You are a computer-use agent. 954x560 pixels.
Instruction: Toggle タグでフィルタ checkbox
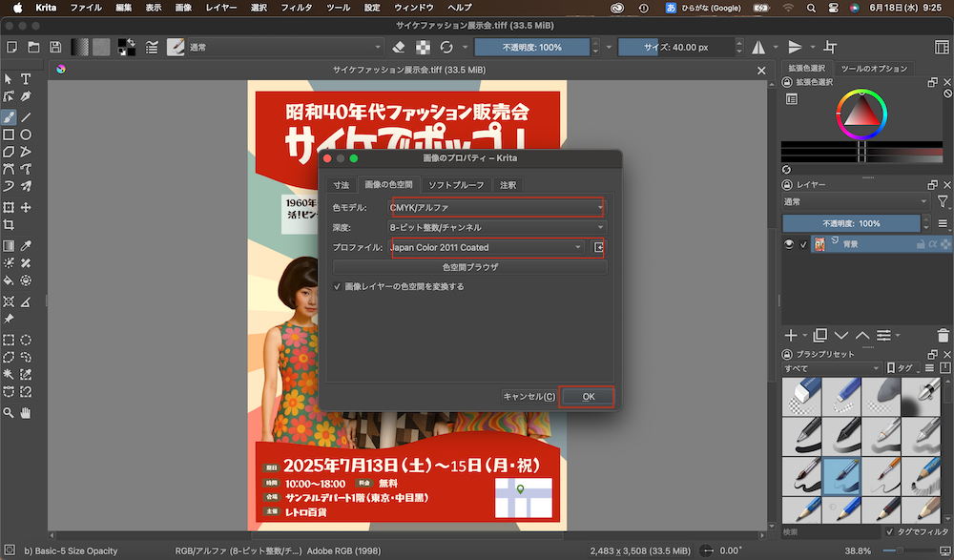click(889, 532)
